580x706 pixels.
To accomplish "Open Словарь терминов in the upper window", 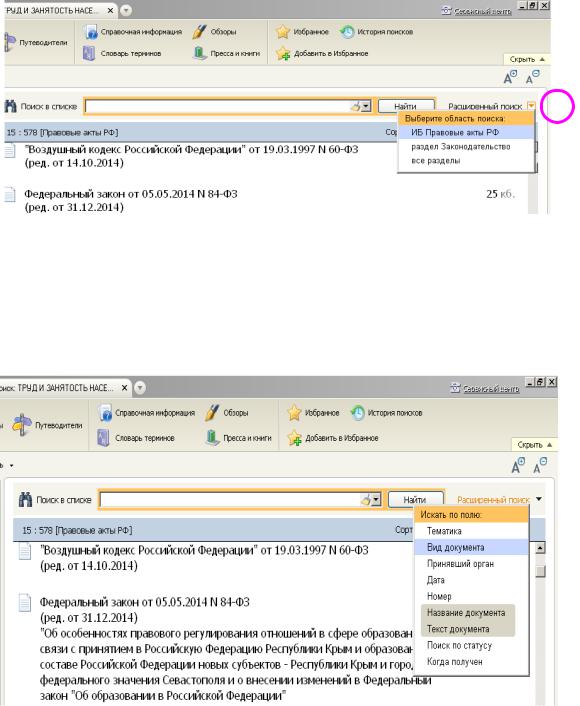I will pos(122,54).
